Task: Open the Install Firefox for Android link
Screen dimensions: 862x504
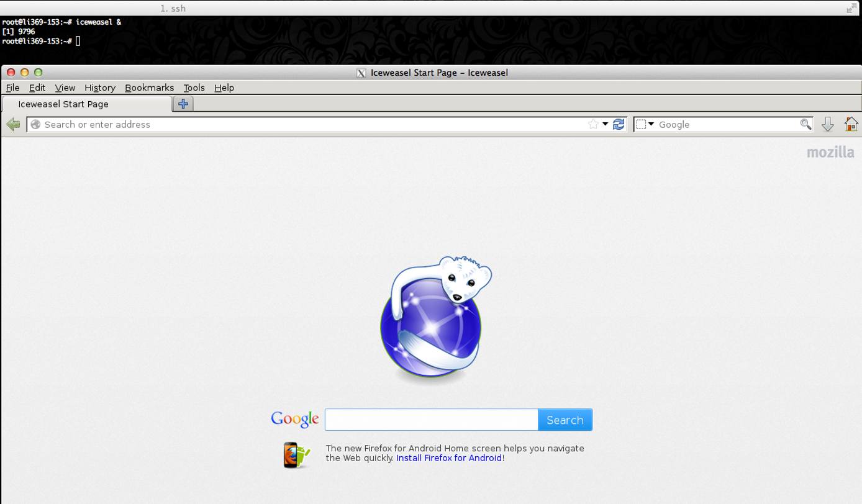Action: (448, 458)
